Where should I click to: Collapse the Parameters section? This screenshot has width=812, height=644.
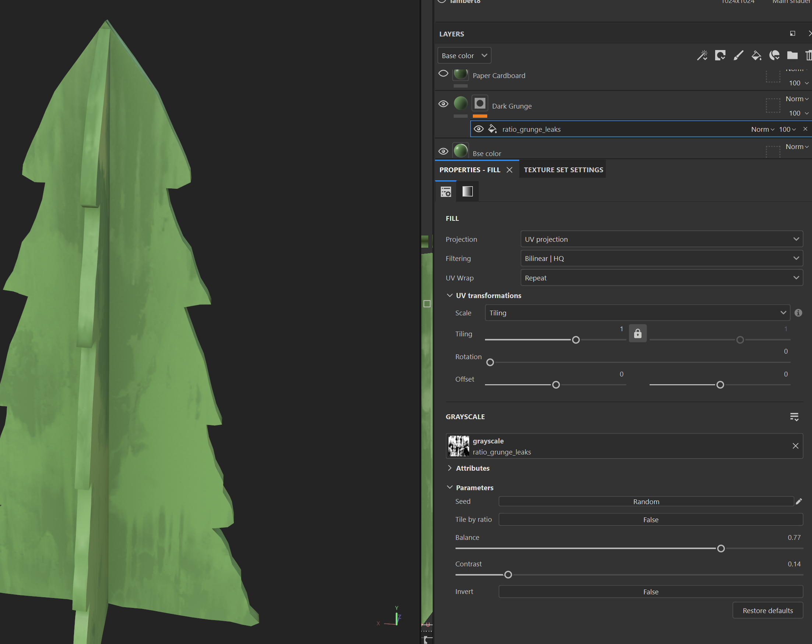450,488
